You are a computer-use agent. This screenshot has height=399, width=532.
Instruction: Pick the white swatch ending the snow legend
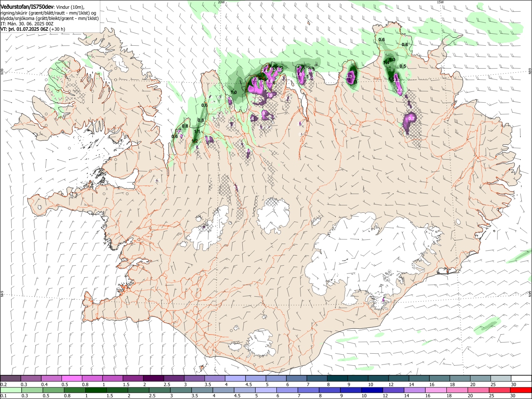[x=521, y=378]
